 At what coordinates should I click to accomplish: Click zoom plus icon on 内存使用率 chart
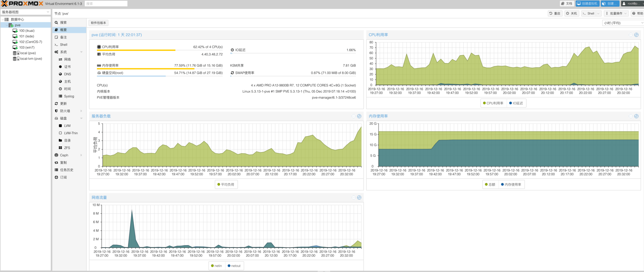tap(636, 116)
